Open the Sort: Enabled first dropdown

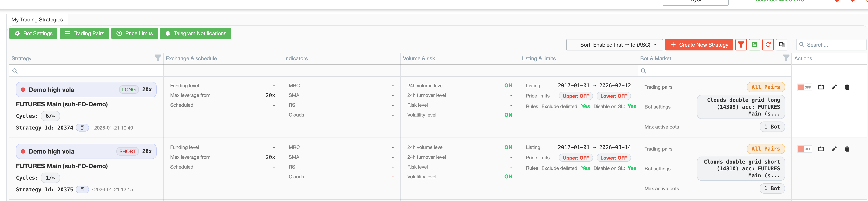click(614, 44)
